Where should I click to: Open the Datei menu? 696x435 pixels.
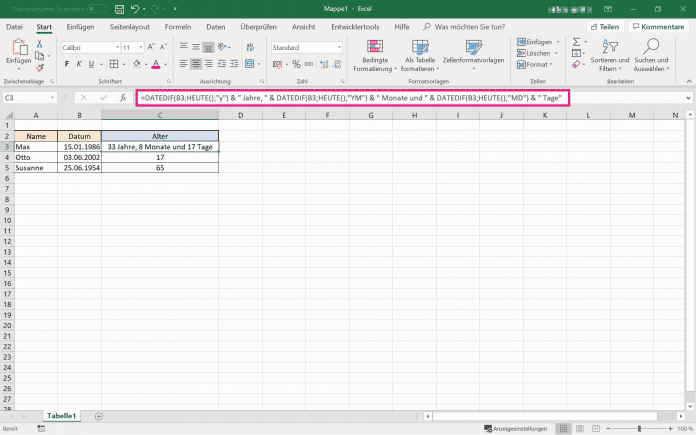click(x=15, y=26)
